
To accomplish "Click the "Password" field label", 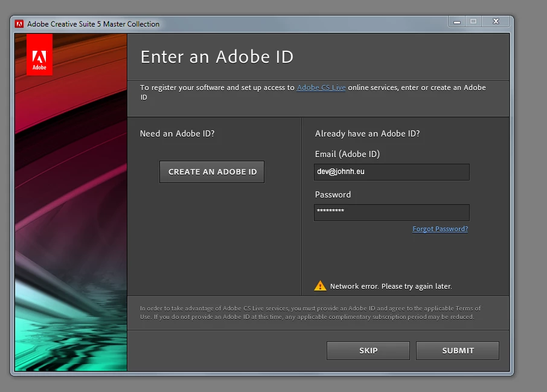I will (x=333, y=194).
